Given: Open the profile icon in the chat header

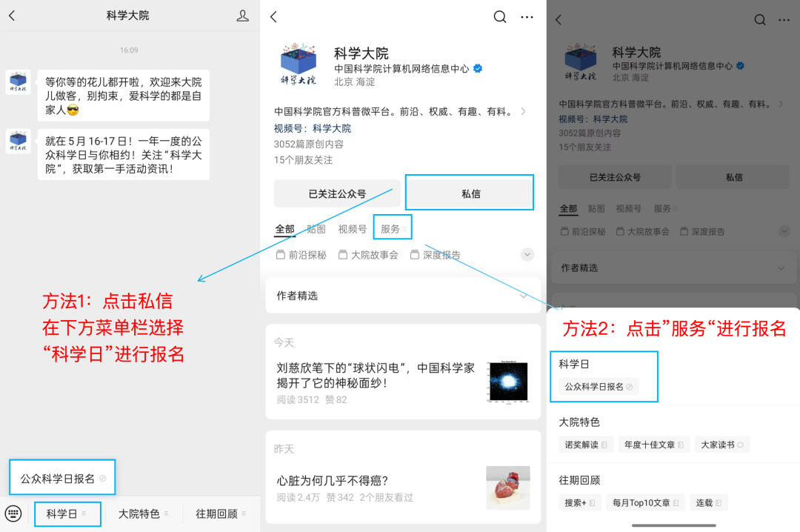Looking at the screenshot, I should click(x=243, y=16).
